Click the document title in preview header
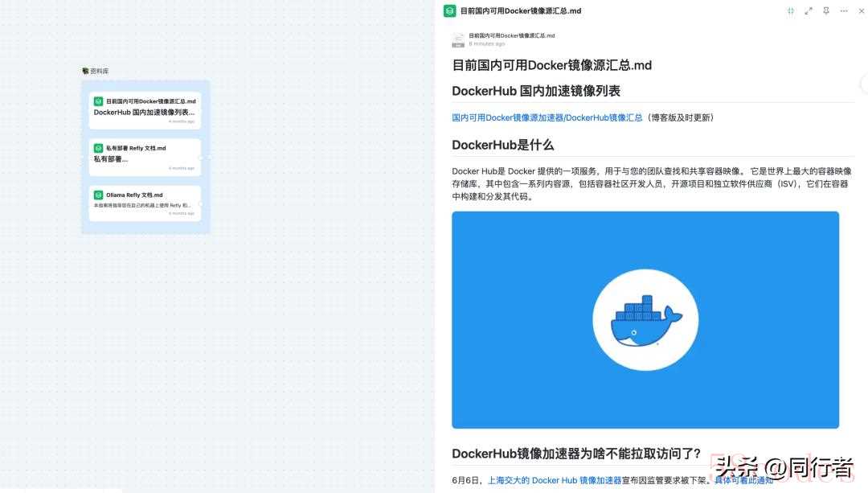The height and width of the screenshot is (493, 868). click(x=521, y=11)
